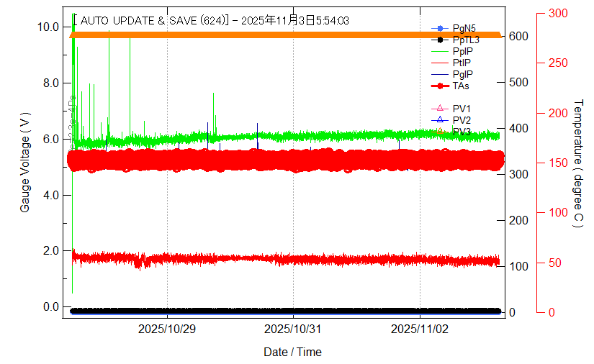Click the Gauge Voltage ( V ) axis label
Image resolution: width=594 pixels, height=364 pixels.
pos(25,164)
